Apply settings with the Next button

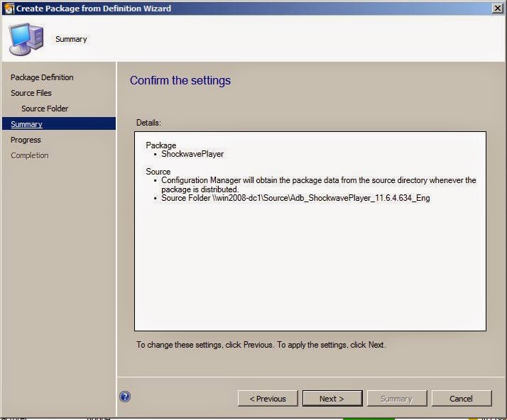click(x=332, y=398)
